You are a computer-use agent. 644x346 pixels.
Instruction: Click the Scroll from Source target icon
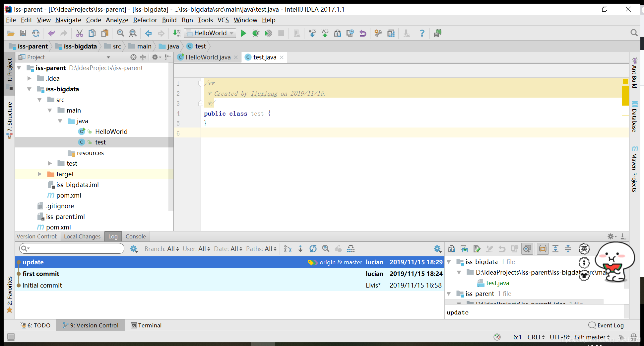tap(133, 57)
